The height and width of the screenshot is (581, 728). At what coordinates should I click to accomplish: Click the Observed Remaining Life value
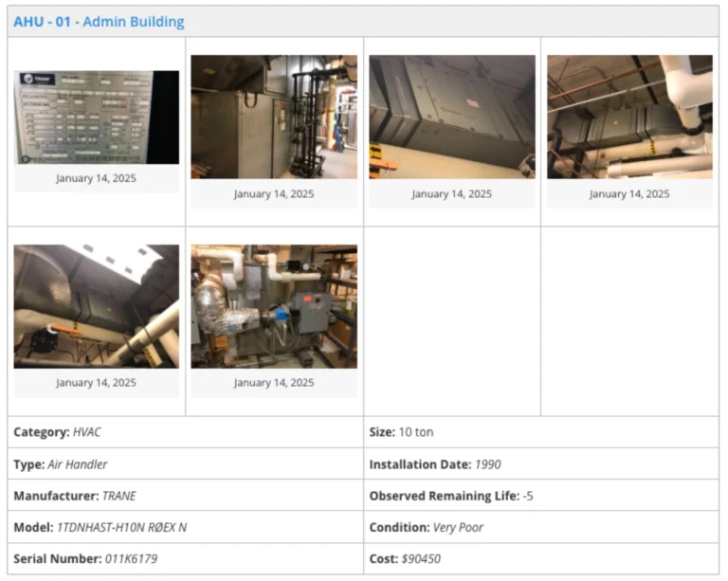(528, 496)
